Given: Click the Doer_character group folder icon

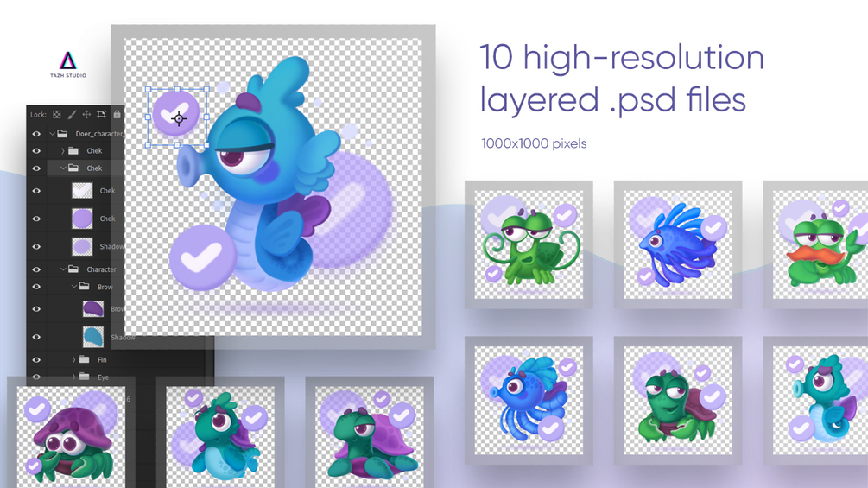Looking at the screenshot, I should (62, 133).
